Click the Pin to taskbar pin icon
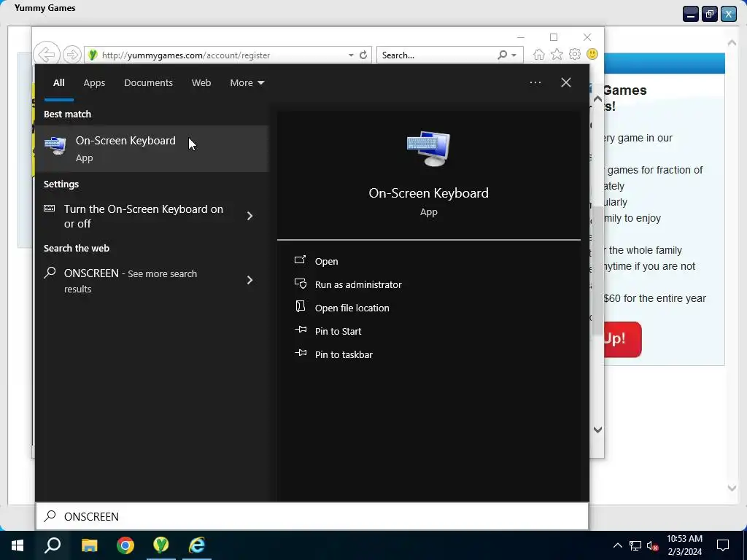This screenshot has width=747, height=560. [x=301, y=354]
